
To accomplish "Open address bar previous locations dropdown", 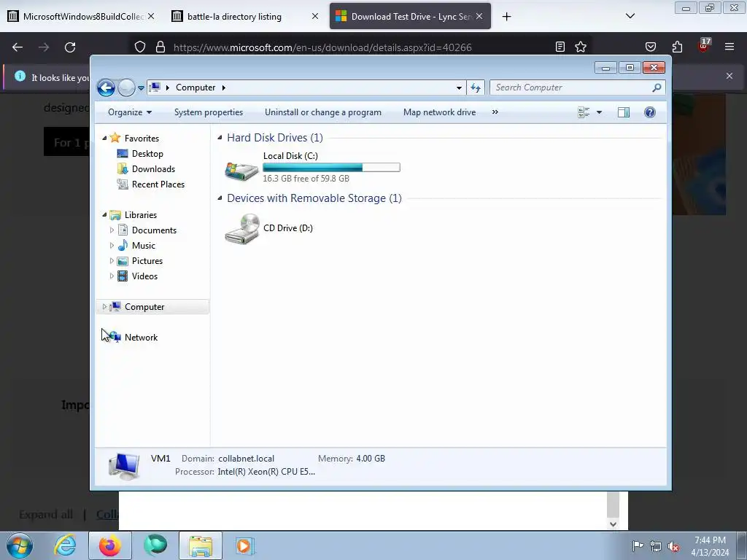I will pos(459,87).
